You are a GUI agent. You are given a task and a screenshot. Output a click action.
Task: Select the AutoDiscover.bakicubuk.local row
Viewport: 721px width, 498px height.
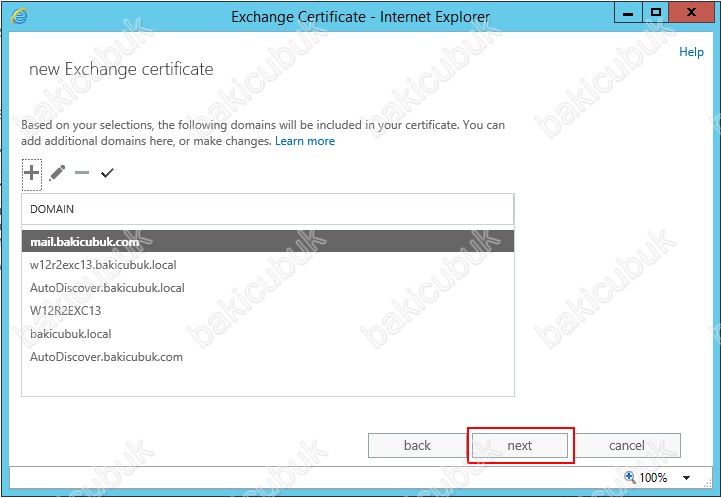coord(268,288)
